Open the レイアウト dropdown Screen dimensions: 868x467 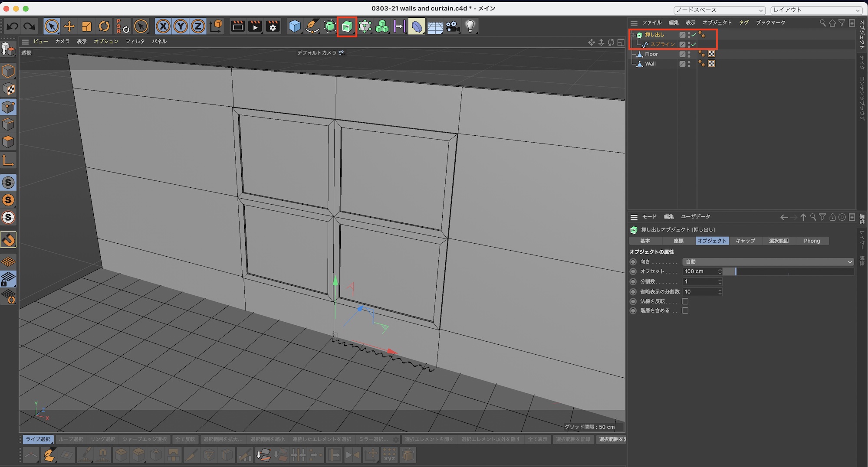[816, 10]
